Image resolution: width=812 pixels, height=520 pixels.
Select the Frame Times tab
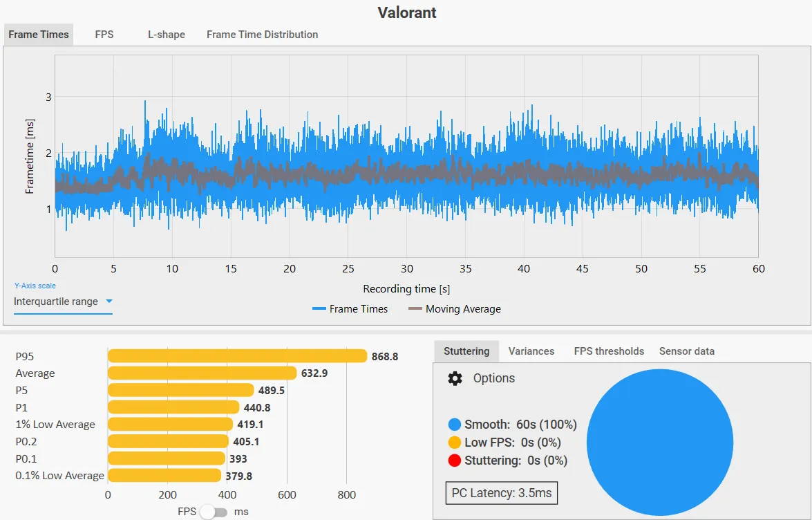pos(39,35)
